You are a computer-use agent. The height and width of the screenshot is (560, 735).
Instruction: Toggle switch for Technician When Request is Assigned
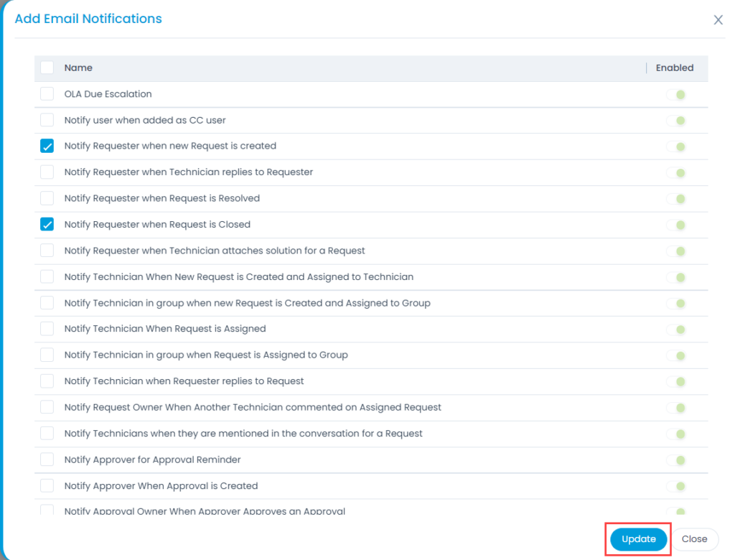676,330
